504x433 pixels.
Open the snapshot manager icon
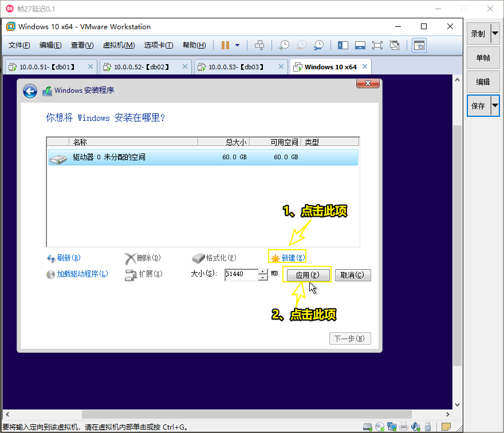(318, 45)
